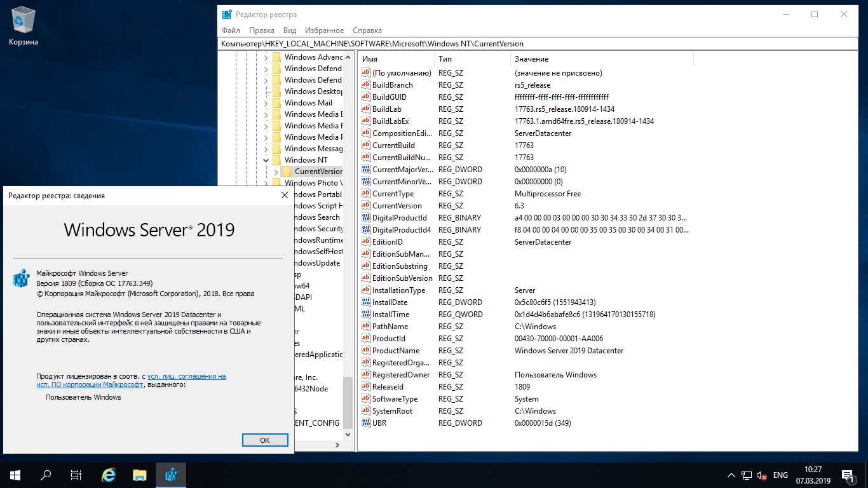Open the Справка menu
868x488 pixels.
click(x=367, y=30)
